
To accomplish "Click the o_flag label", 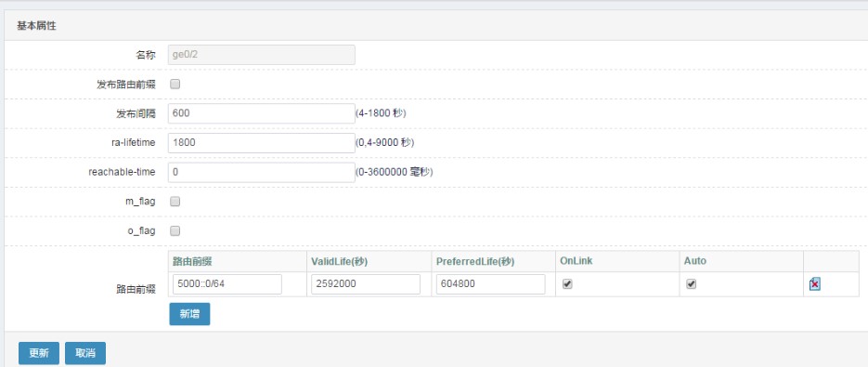I will point(142,230).
